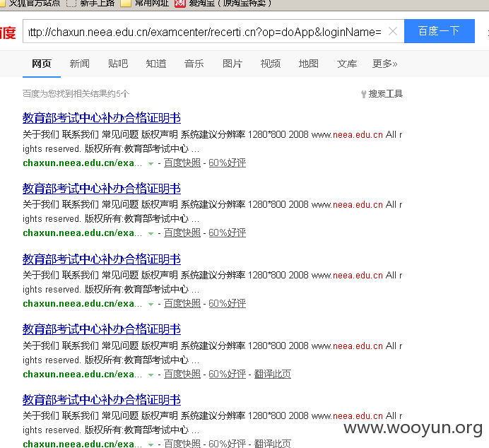
Task: Open the second result's 百度快照 link
Action: coord(182,233)
